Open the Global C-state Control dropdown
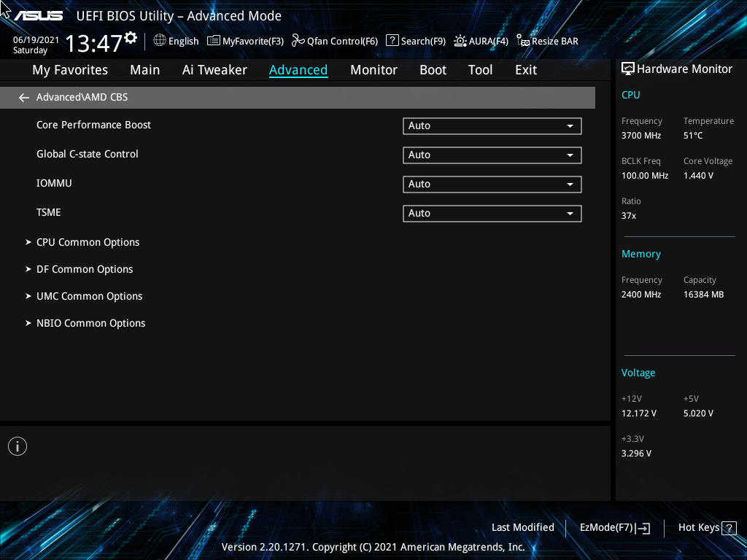Viewport: 747px width, 560px height. pyautogui.click(x=492, y=155)
